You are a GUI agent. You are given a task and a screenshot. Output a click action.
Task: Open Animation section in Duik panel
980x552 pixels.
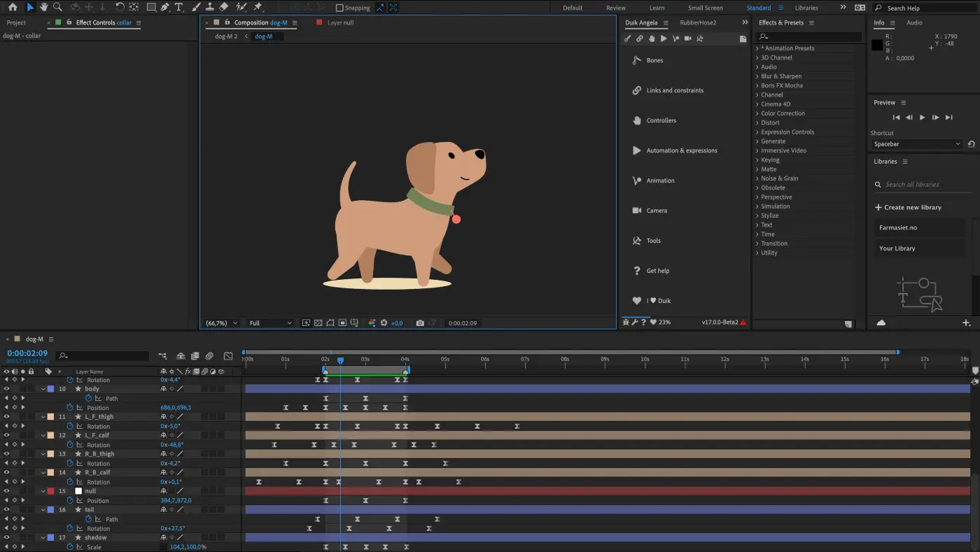coord(660,181)
